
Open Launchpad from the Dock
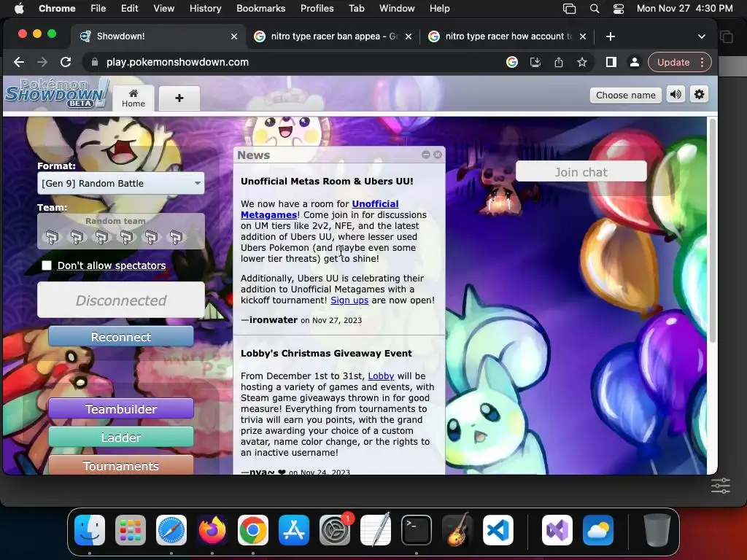[131, 530]
